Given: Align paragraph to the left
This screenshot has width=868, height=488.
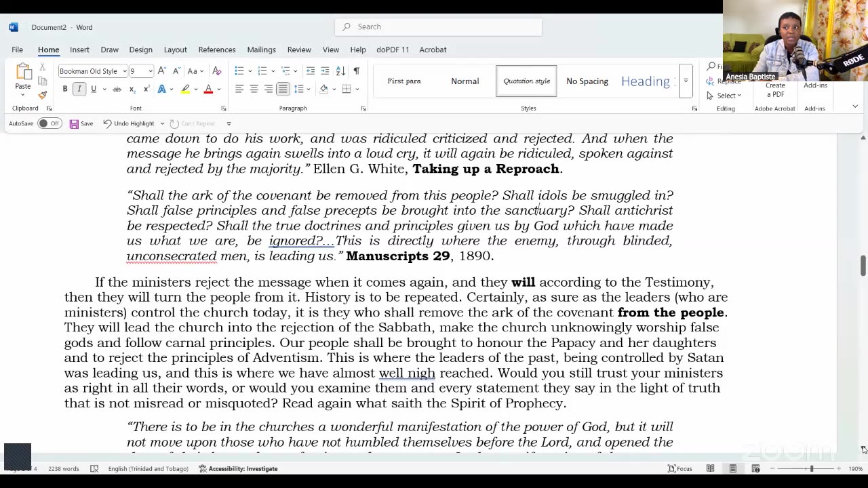Looking at the screenshot, I should [239, 89].
